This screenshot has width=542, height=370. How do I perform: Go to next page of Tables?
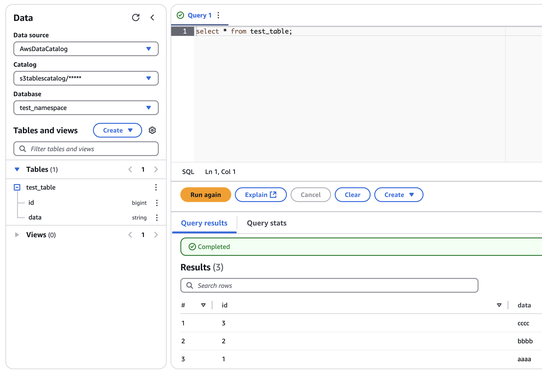(156, 169)
